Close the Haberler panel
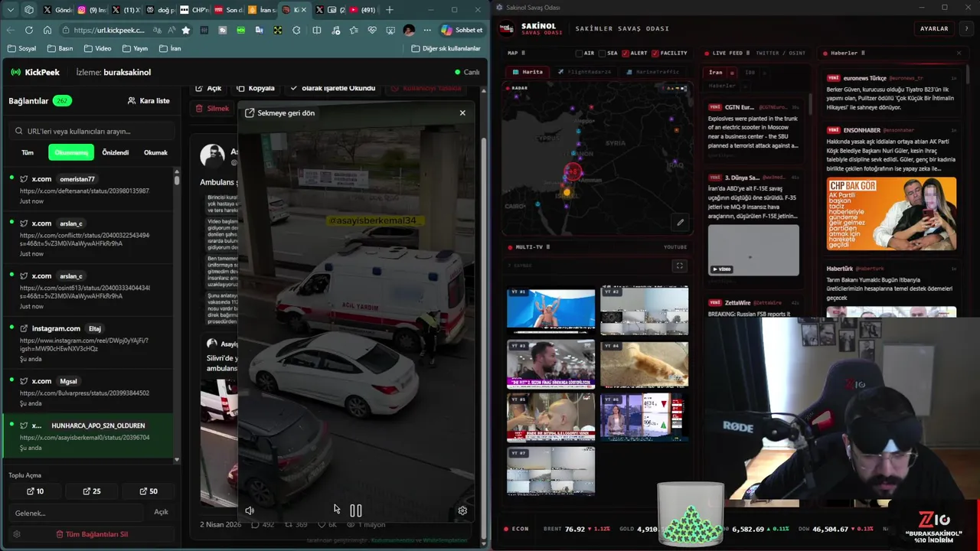Image resolution: width=980 pixels, height=551 pixels. tap(959, 54)
